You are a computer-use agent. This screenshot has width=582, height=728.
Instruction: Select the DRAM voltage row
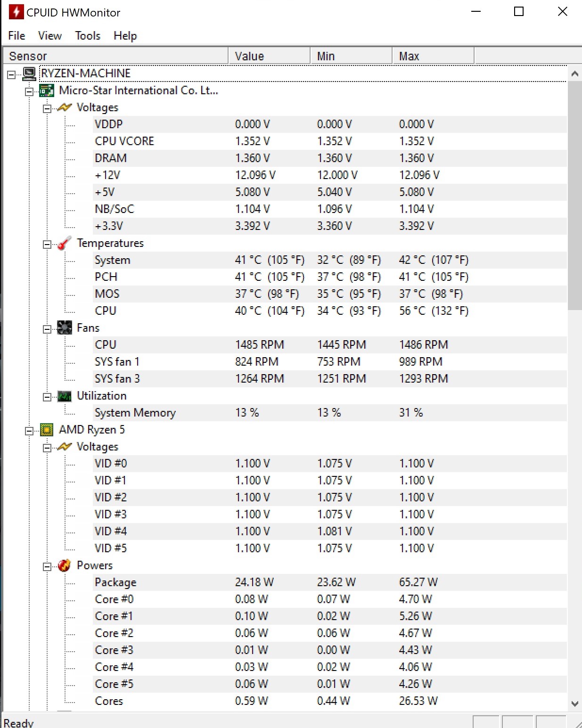click(330, 158)
